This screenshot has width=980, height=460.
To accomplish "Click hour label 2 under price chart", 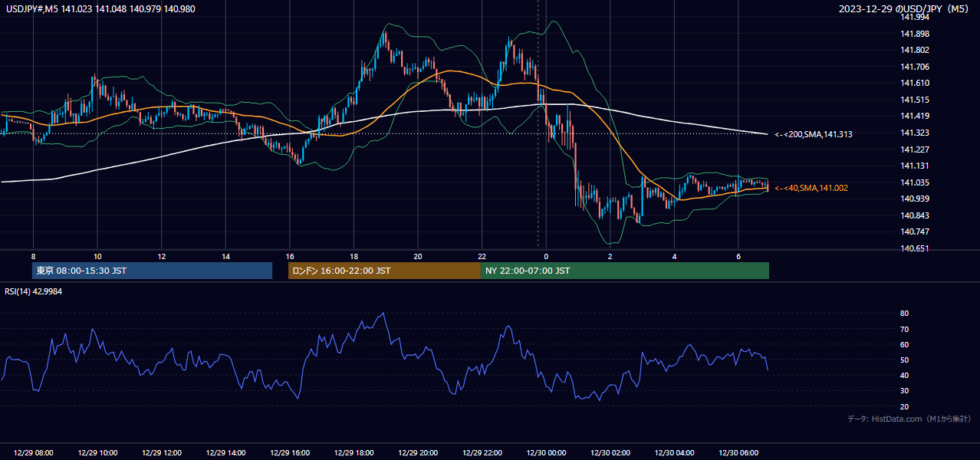I will click(610, 256).
